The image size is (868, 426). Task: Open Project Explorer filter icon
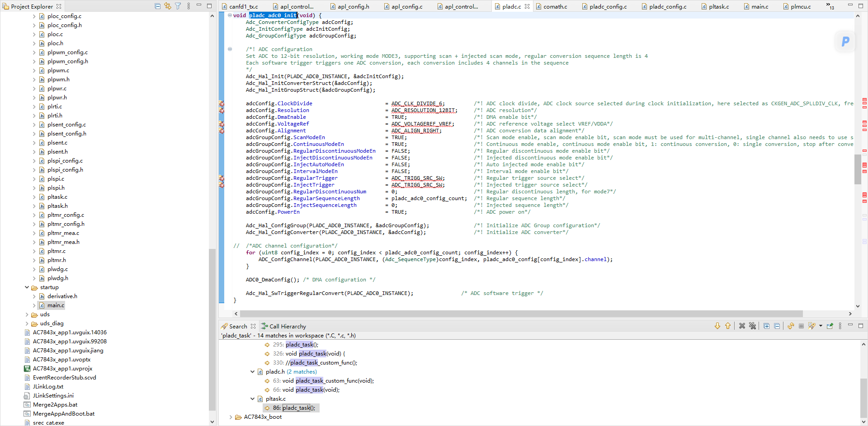coord(178,6)
